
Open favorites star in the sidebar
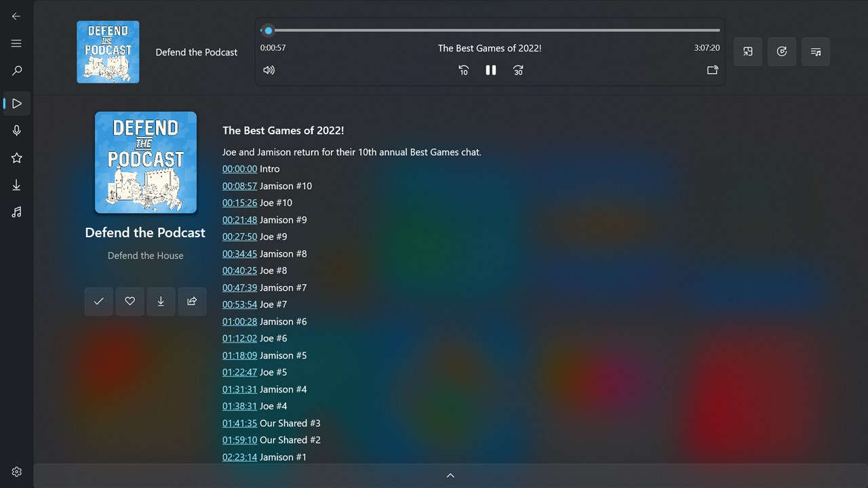pyautogui.click(x=17, y=158)
